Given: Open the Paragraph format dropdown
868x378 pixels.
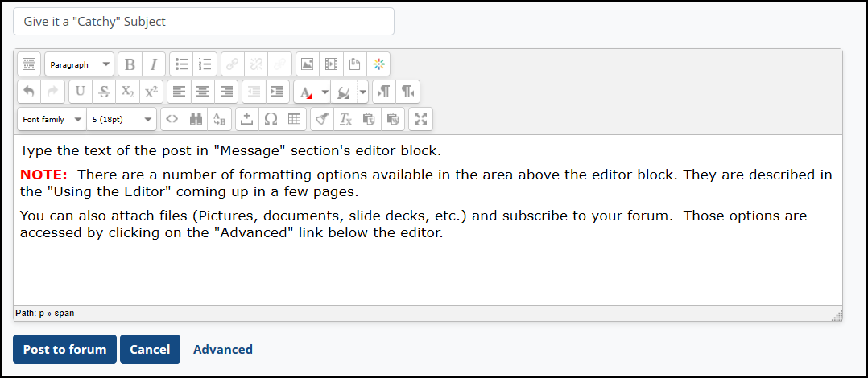Looking at the screenshot, I should 79,64.
